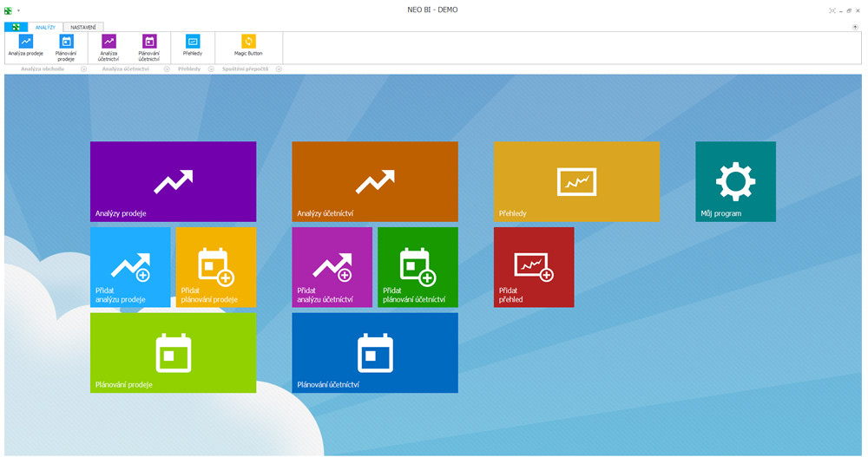Image resolution: width=868 pixels, height=457 pixels.
Task: Click the Přidat analýzu účetnictví tile
Action: (x=332, y=267)
